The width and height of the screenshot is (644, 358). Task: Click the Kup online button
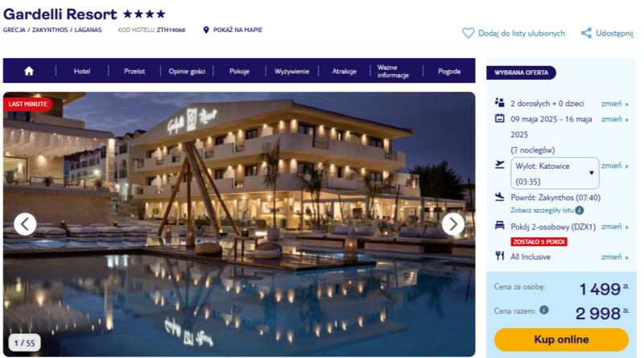coord(561,339)
